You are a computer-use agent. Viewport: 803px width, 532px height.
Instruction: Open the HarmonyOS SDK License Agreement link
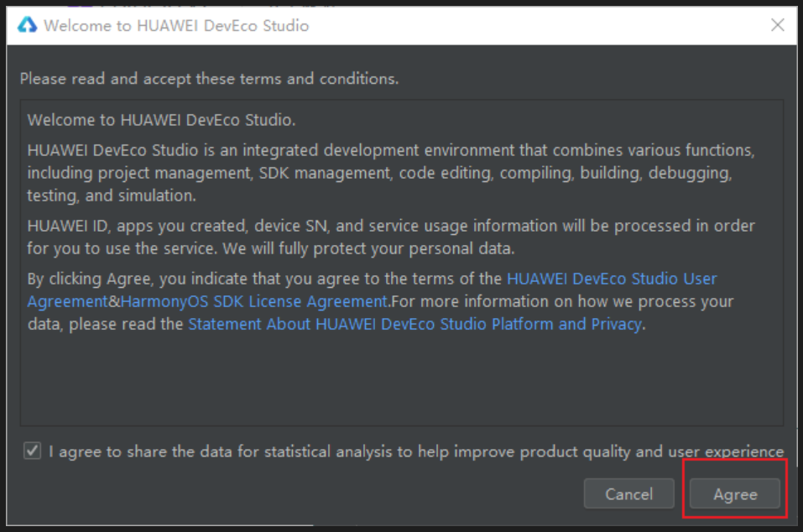click(254, 301)
